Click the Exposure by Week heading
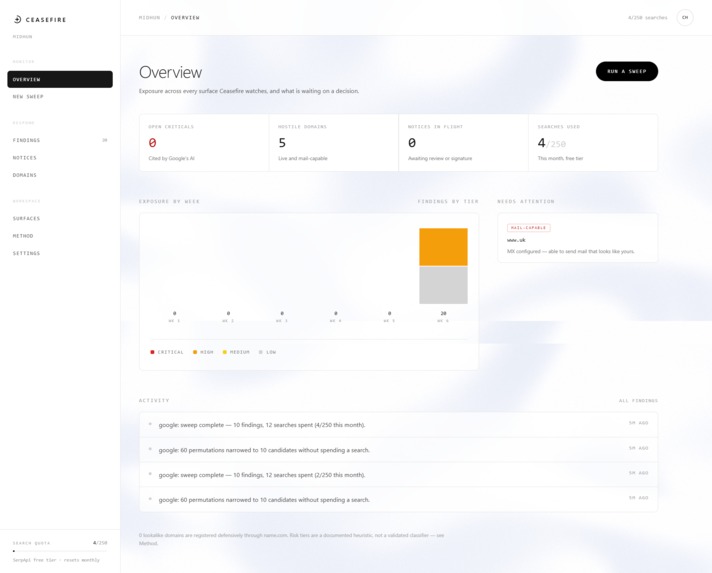The height and width of the screenshot is (573, 712). pos(169,201)
